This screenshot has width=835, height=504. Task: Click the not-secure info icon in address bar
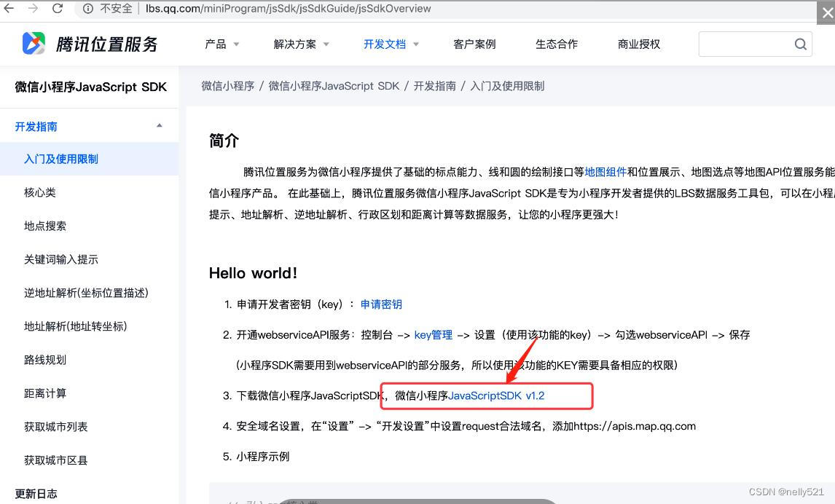pyautogui.click(x=88, y=9)
